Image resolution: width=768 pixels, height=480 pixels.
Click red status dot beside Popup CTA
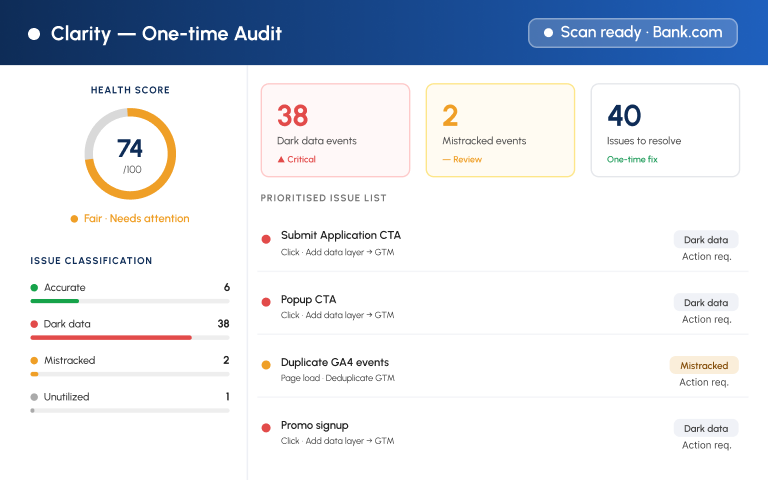(x=266, y=302)
